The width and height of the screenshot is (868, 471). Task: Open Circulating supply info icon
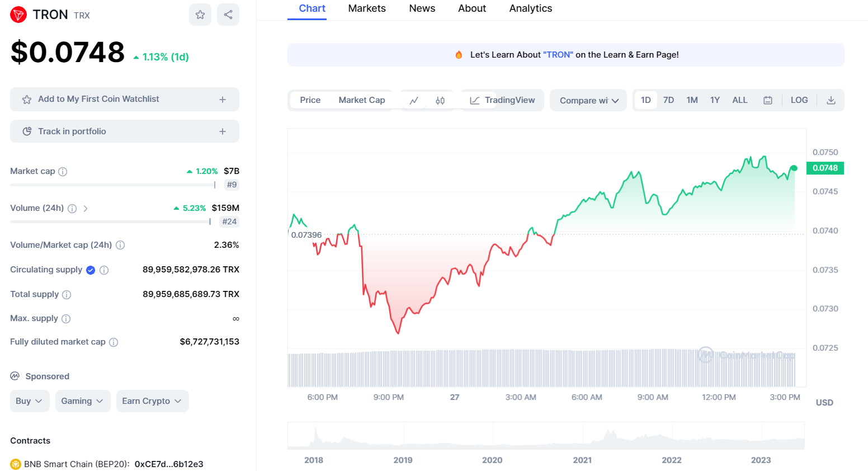[104, 270]
